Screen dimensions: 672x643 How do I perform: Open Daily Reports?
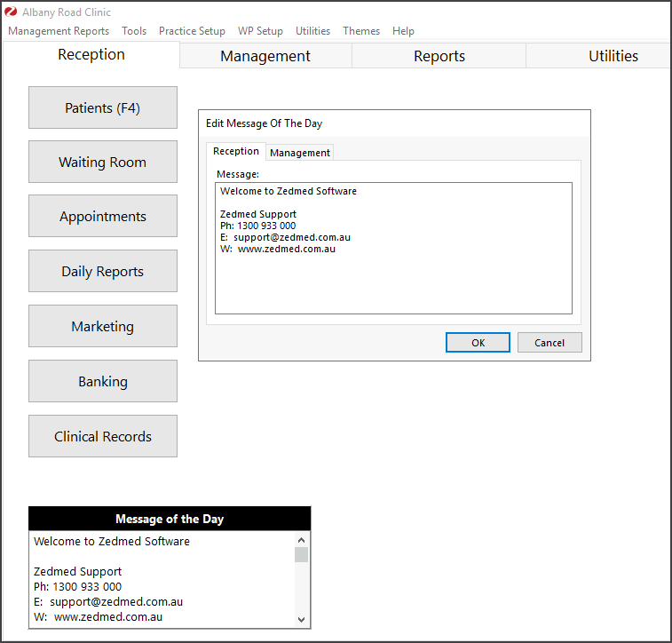click(103, 271)
